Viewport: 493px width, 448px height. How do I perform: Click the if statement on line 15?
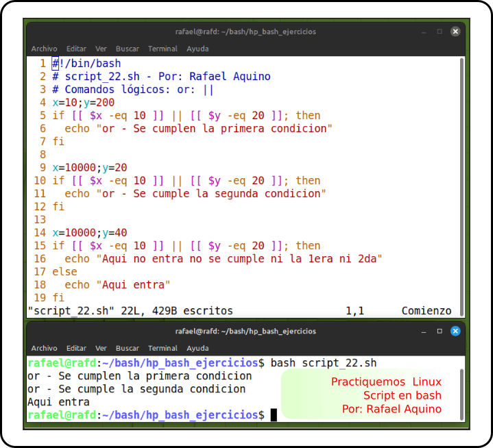point(186,246)
